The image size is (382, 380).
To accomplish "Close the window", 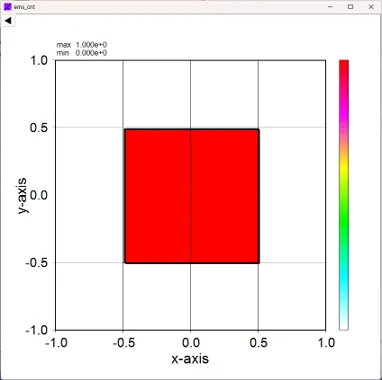I will click(x=371, y=7).
